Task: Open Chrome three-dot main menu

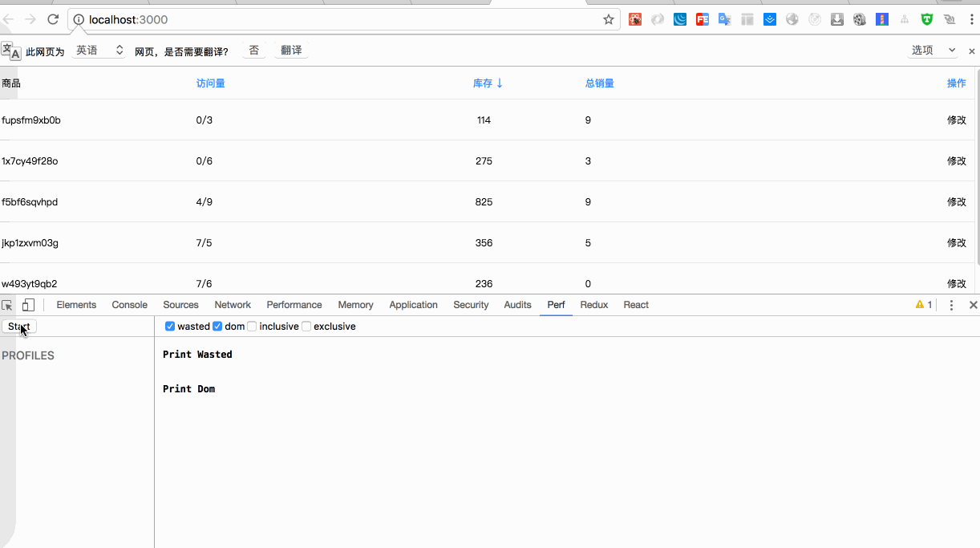Action: [x=970, y=19]
